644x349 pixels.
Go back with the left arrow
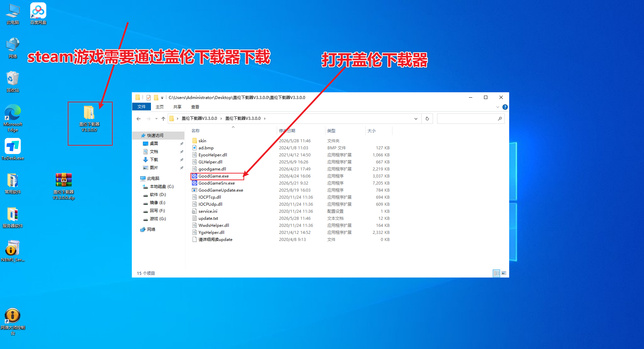139,118
